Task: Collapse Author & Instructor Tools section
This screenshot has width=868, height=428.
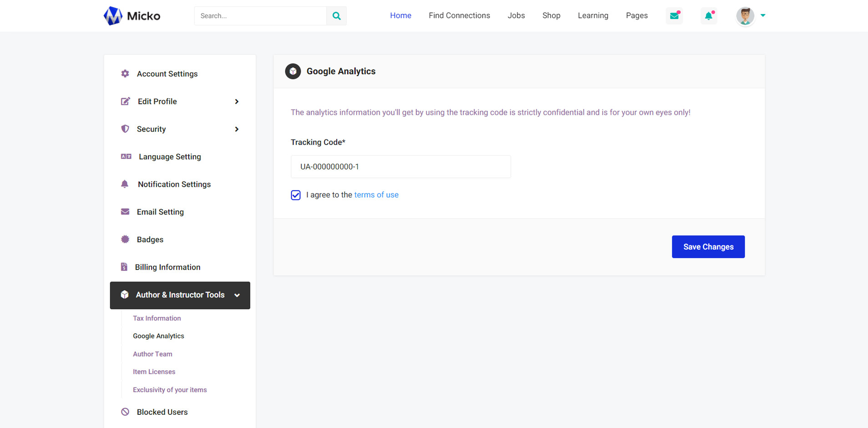Action: [x=237, y=296]
